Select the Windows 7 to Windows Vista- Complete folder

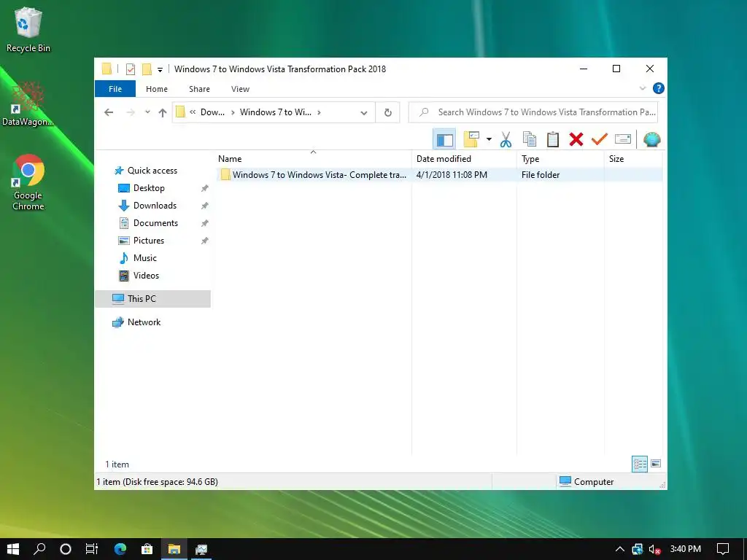[314, 175]
